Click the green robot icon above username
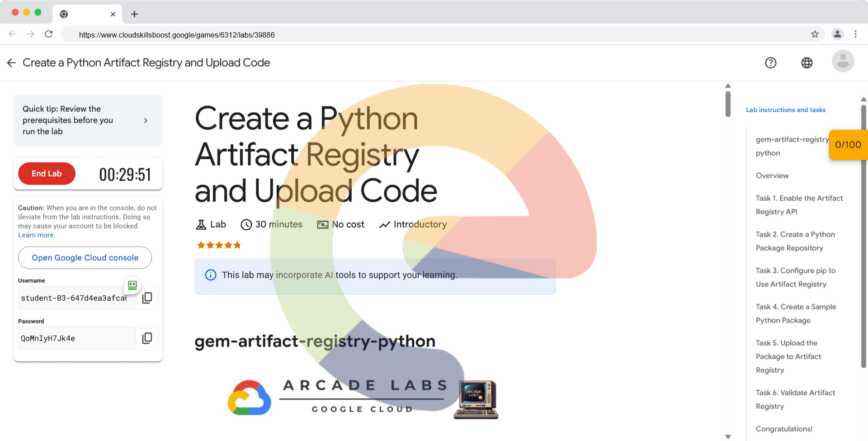Viewport: 868px width, 441px height. 132,285
